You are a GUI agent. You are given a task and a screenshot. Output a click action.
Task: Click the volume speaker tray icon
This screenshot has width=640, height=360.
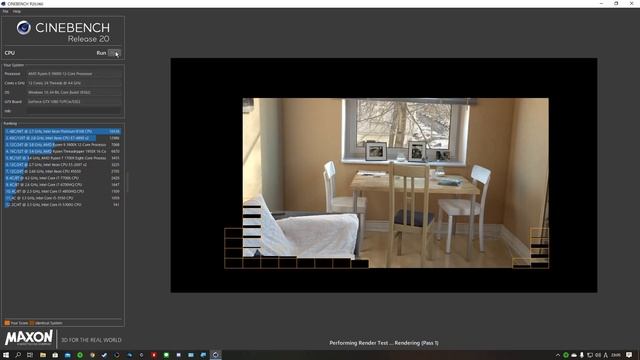coord(598,355)
